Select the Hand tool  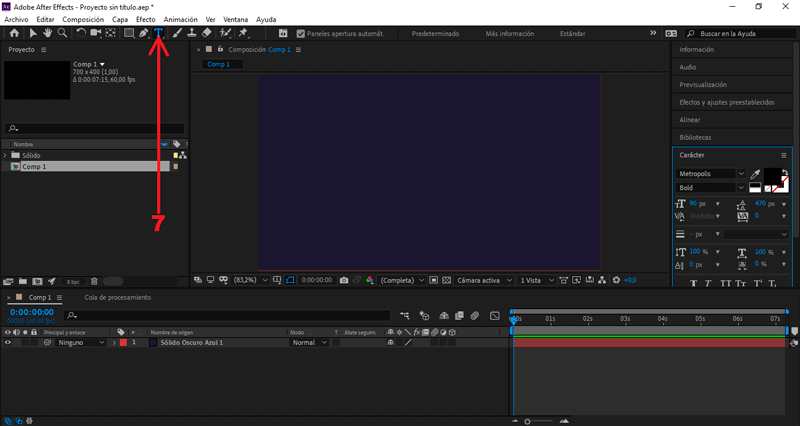point(47,33)
